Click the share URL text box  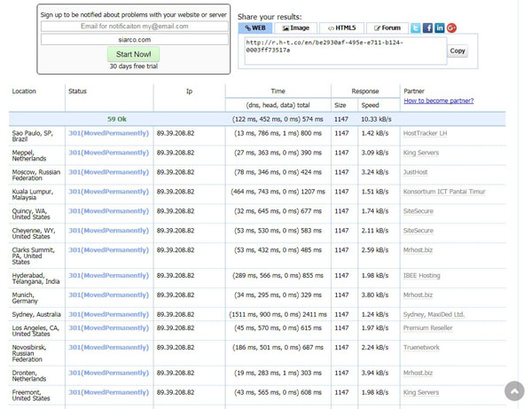pos(346,51)
